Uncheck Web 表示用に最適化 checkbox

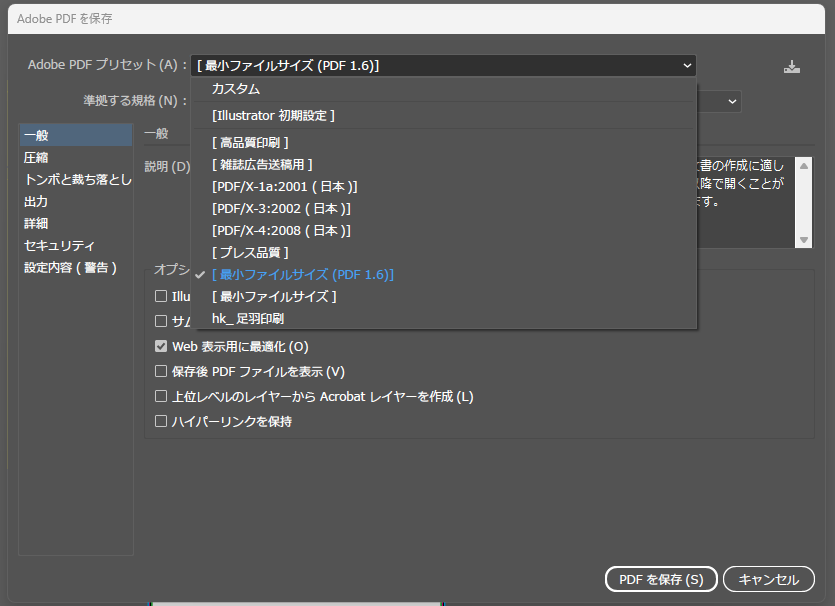point(161,347)
